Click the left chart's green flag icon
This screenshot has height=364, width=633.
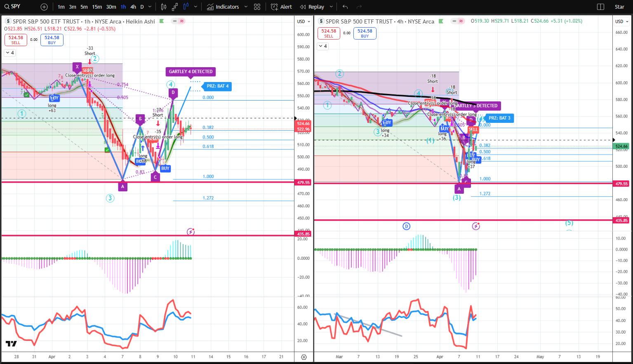pos(162,21)
